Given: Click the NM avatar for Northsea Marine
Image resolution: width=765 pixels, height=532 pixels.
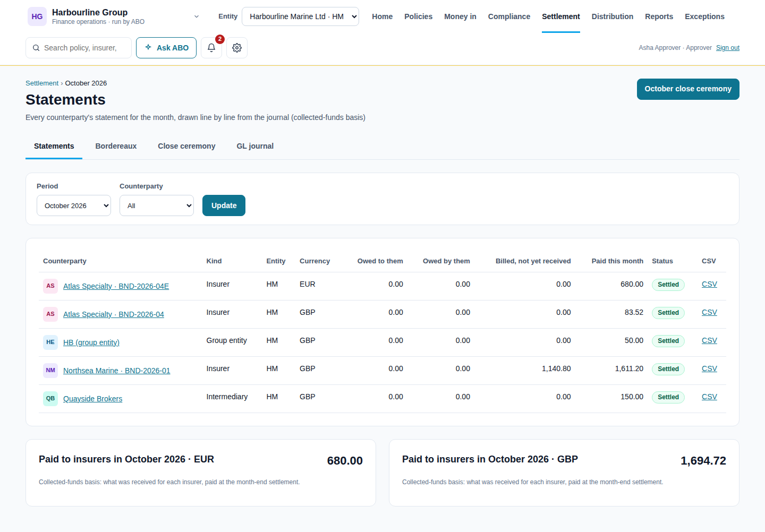Looking at the screenshot, I should point(50,371).
